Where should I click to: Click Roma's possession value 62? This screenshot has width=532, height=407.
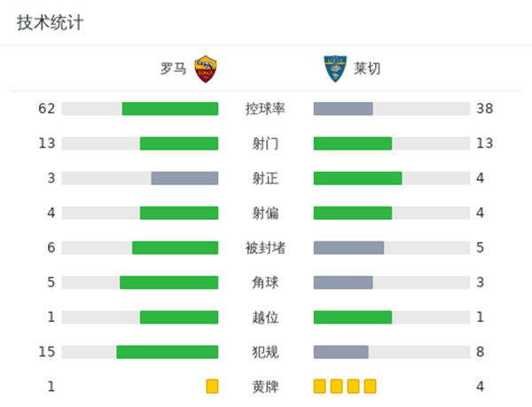pos(47,109)
